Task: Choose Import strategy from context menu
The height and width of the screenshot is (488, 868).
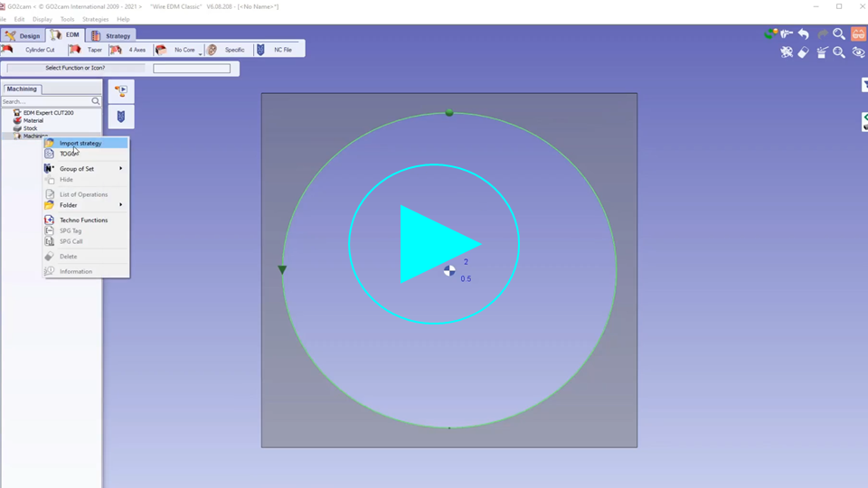Action: point(80,143)
